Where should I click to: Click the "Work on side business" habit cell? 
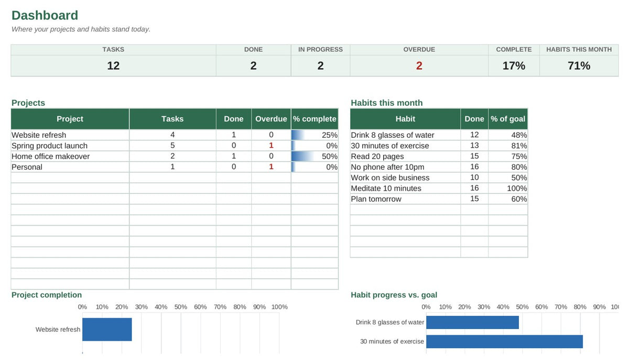click(405, 178)
